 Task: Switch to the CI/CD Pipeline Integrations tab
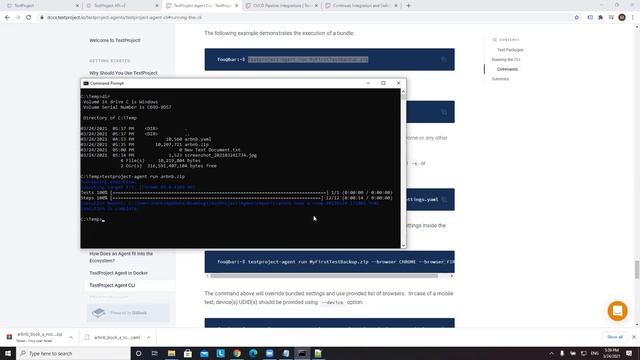(x=282, y=6)
